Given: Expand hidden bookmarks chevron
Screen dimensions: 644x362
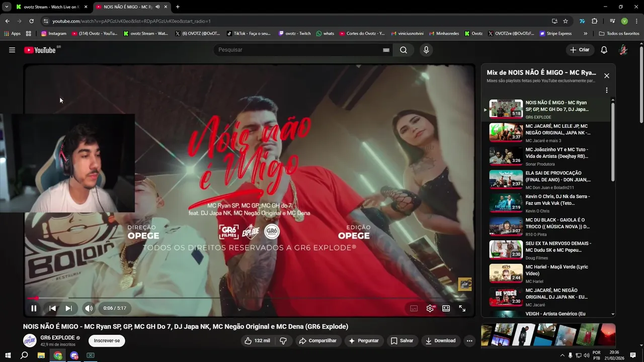Looking at the screenshot, I should [585, 34].
